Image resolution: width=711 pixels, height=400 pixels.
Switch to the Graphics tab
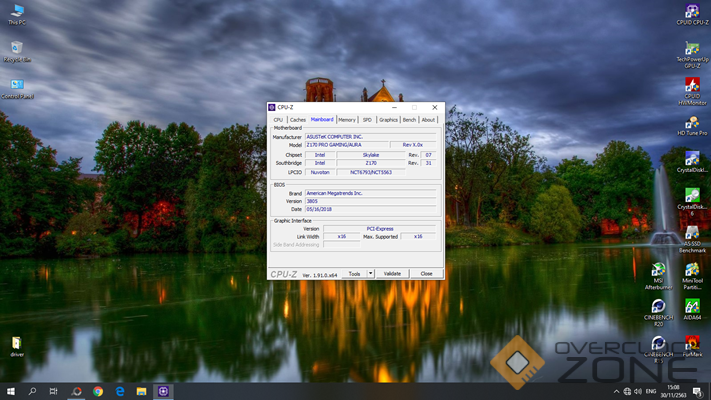[x=388, y=120]
